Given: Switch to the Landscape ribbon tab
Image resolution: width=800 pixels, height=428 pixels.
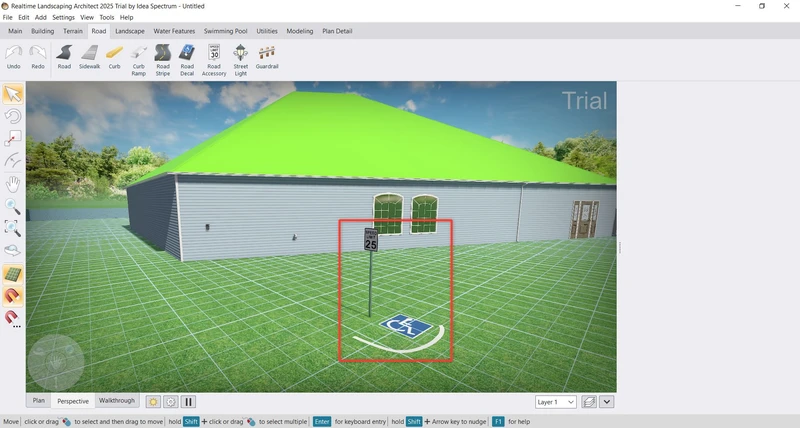Looking at the screenshot, I should point(130,31).
